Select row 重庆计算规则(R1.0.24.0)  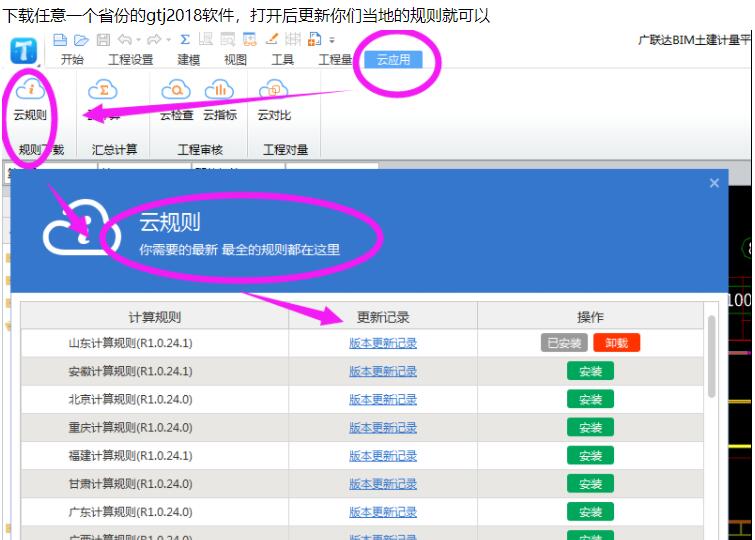tap(362, 427)
